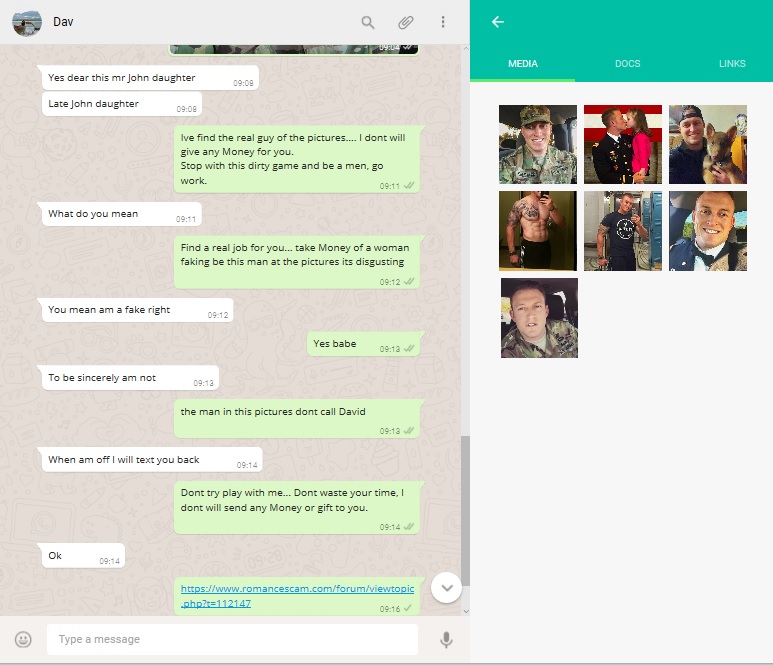Open the romancescam.com forum link
Viewport: 773px width, 665px height.
[x=297, y=595]
